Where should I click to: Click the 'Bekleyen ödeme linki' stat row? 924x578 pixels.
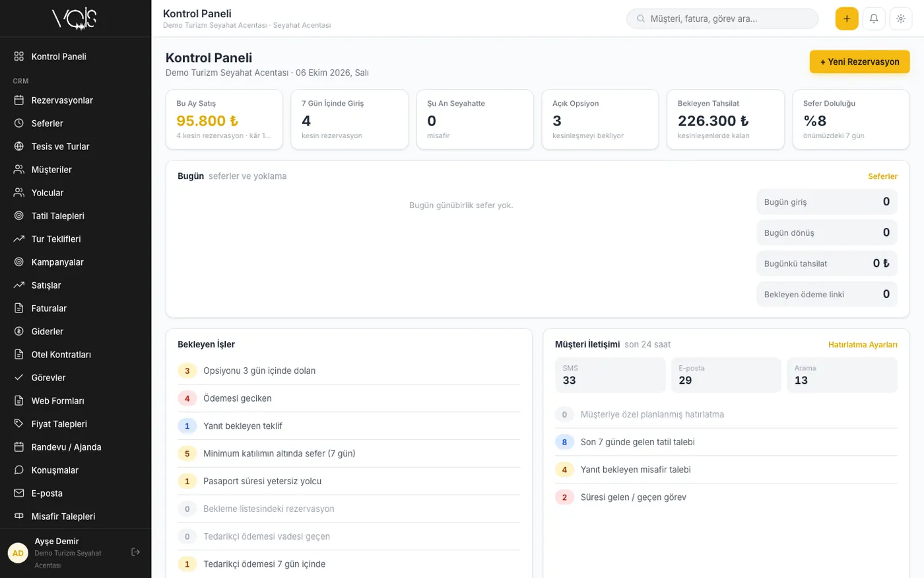tap(827, 294)
